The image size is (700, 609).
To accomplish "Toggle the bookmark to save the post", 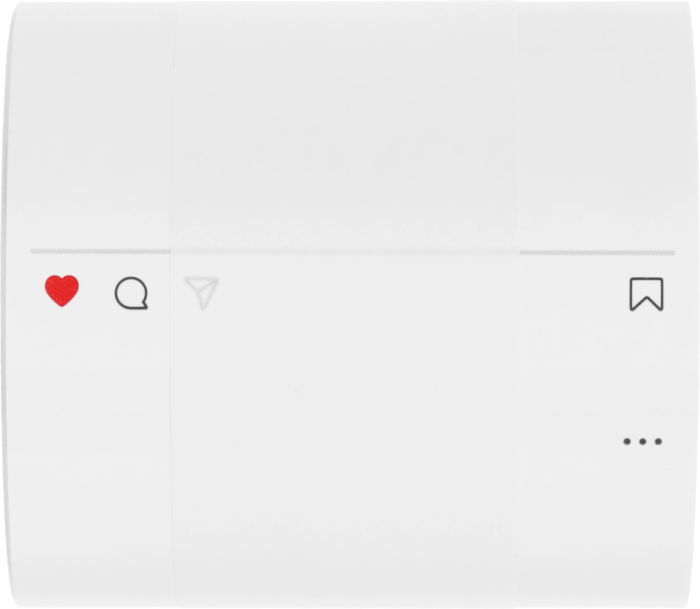I will pos(646,294).
